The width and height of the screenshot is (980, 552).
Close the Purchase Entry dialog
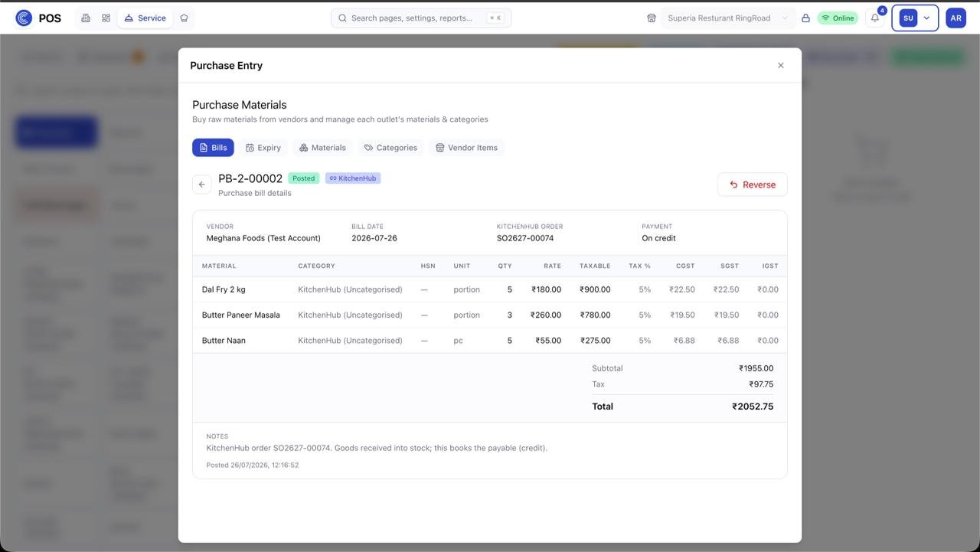point(781,65)
